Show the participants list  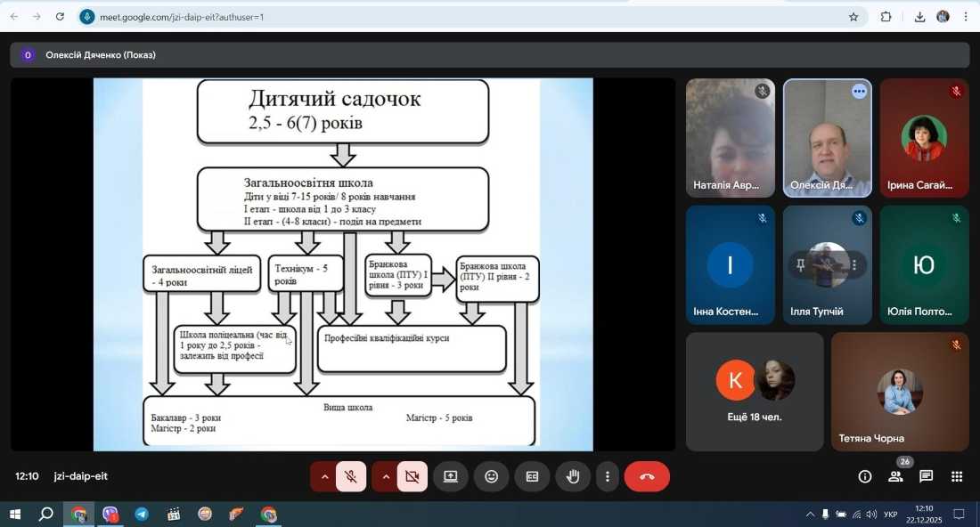(895, 476)
